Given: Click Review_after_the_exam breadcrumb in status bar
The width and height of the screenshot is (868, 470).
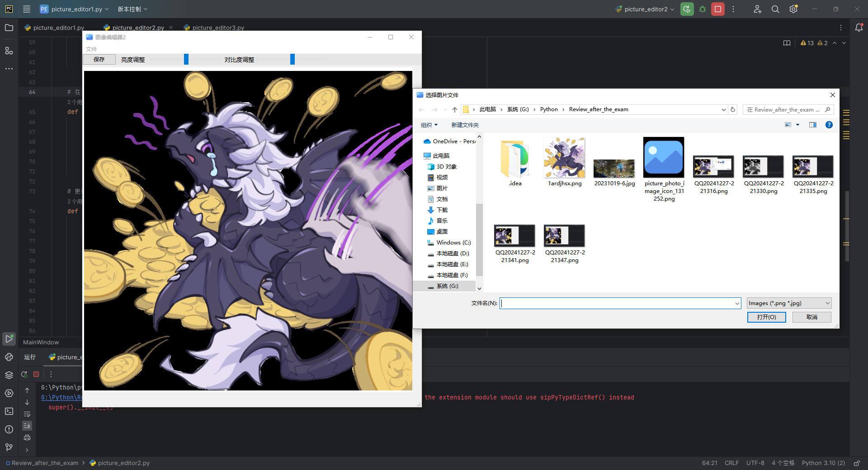Looking at the screenshot, I should click(45, 463).
